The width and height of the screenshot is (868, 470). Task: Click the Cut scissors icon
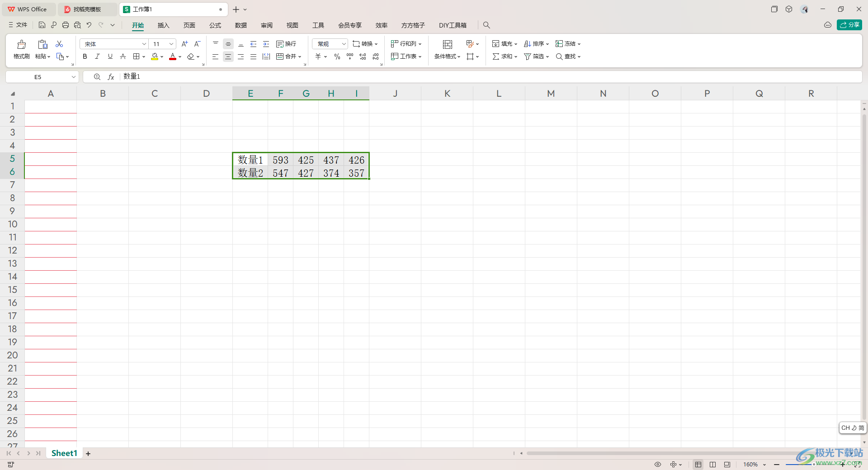[59, 44]
